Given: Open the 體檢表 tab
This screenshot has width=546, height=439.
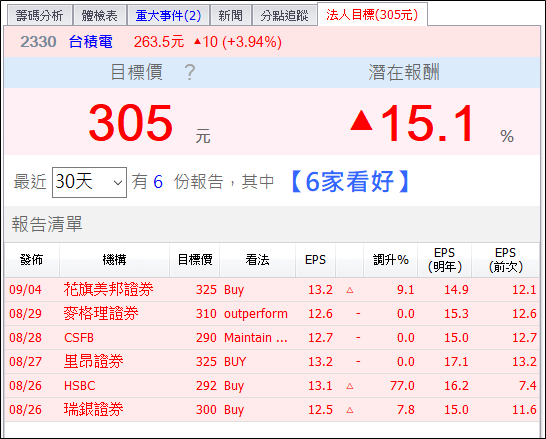Looking at the screenshot, I should 100,15.
